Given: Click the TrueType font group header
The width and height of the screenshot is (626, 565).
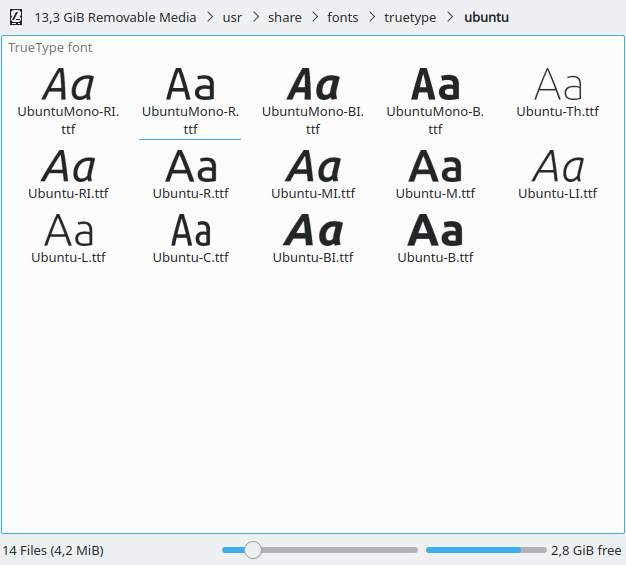Looking at the screenshot, I should pyautogui.click(x=50, y=48).
